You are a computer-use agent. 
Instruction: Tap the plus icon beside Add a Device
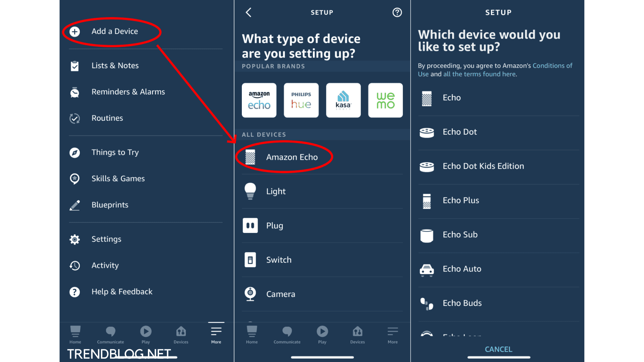pos(74,32)
